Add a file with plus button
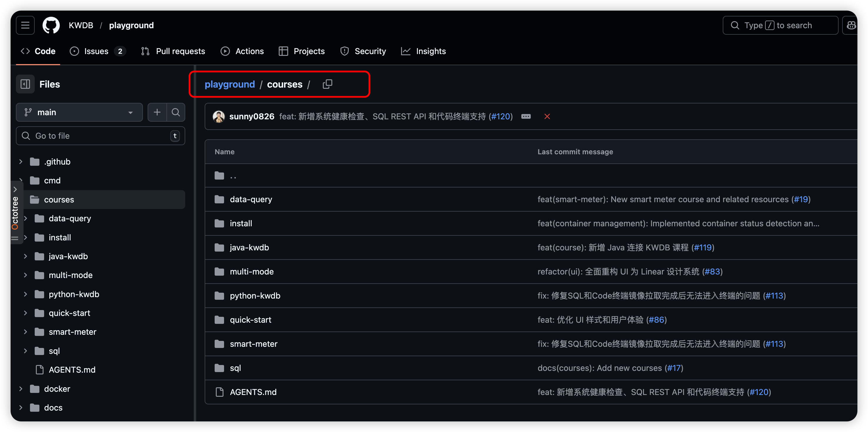This screenshot has height=432, width=868. point(157,112)
